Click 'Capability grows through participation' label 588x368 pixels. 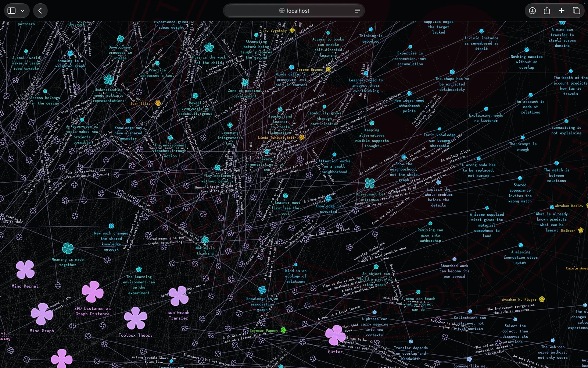click(x=325, y=118)
